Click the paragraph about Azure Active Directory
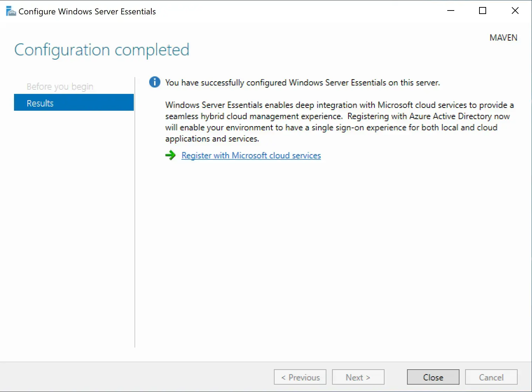Image resolution: width=532 pixels, height=392 pixels. [x=339, y=122]
